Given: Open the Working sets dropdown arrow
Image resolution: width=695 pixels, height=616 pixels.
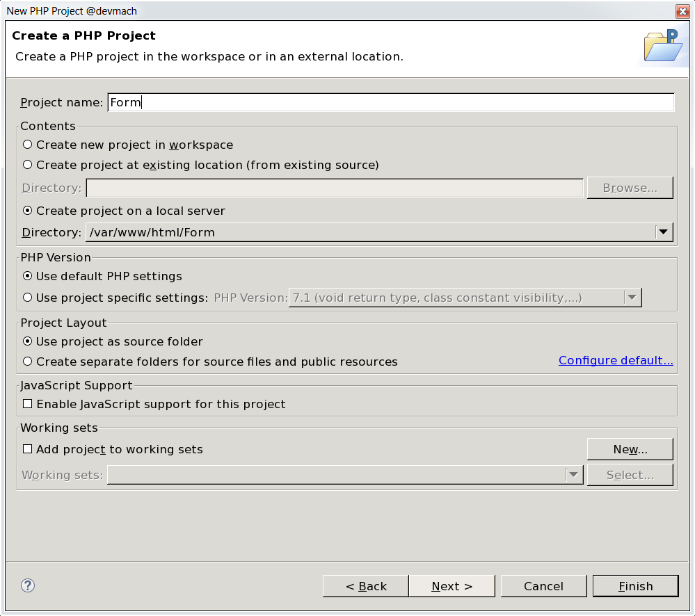Looking at the screenshot, I should click(573, 475).
